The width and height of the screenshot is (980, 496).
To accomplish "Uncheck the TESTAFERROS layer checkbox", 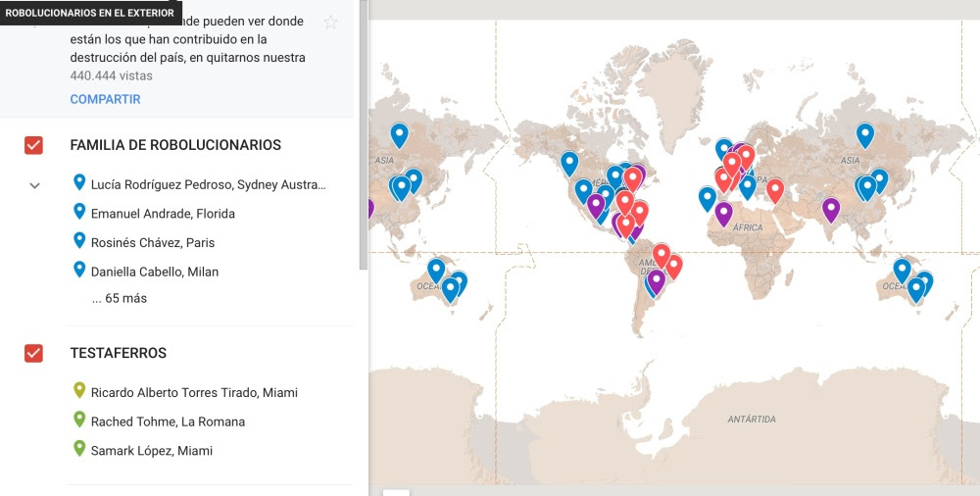I will [x=33, y=354].
